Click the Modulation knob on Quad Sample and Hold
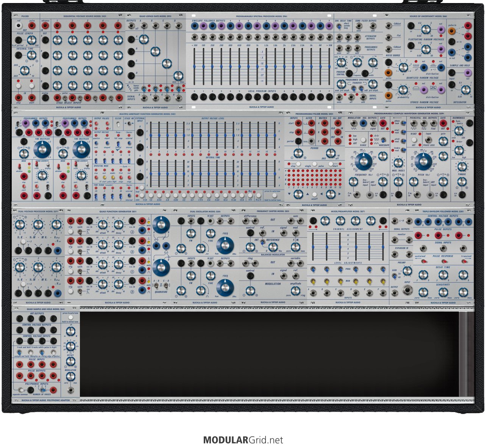 [70, 376]
